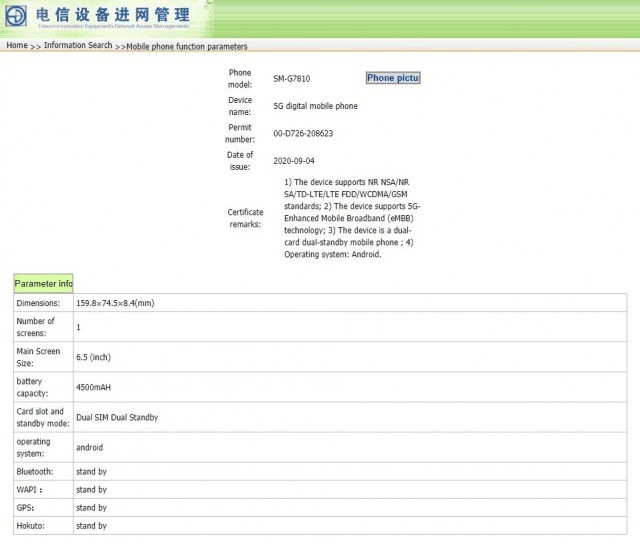Screen dimensions: 640x544
Task: Click the date of issue 2020-09-04
Action: [296, 160]
